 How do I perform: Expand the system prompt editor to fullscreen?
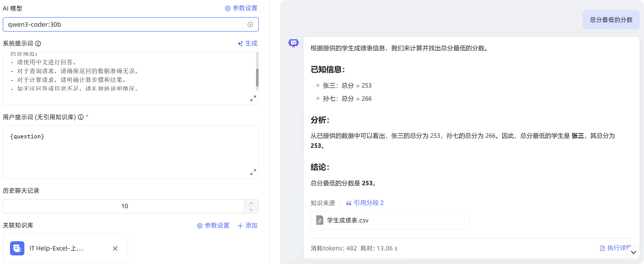(x=253, y=98)
